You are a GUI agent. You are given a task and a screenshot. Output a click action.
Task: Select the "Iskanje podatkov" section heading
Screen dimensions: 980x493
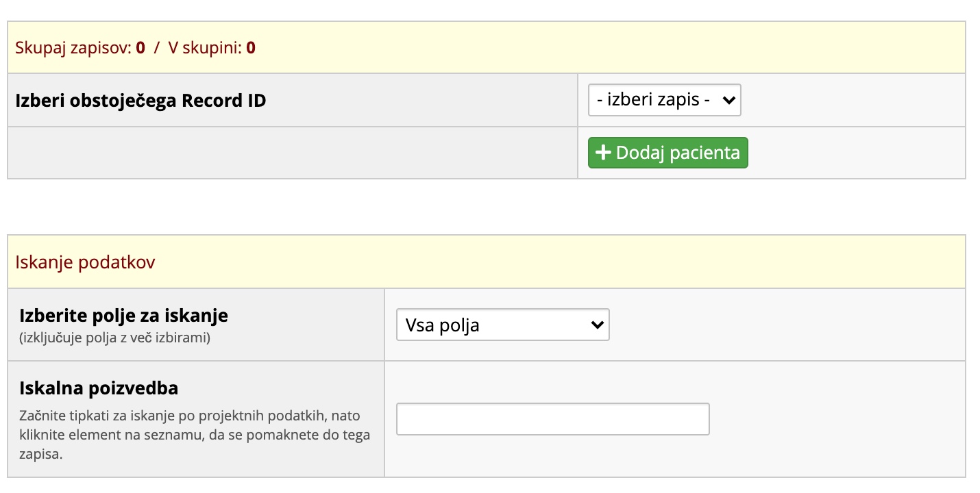pos(85,262)
